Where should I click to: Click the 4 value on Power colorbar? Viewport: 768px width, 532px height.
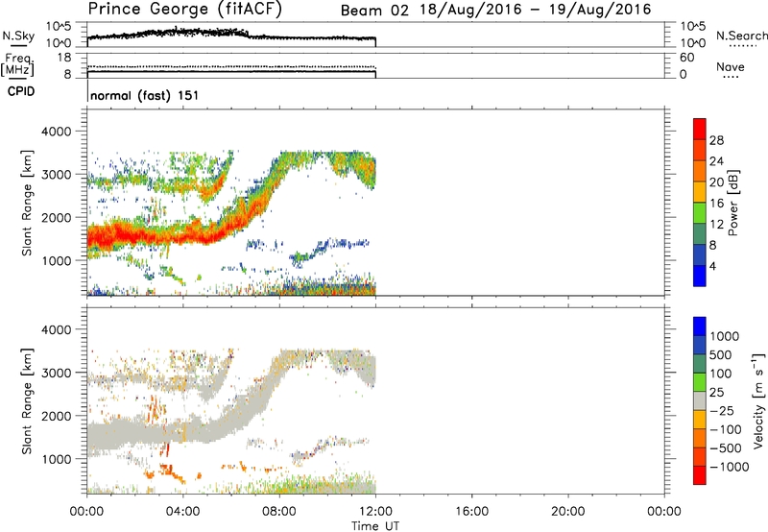[x=712, y=266]
